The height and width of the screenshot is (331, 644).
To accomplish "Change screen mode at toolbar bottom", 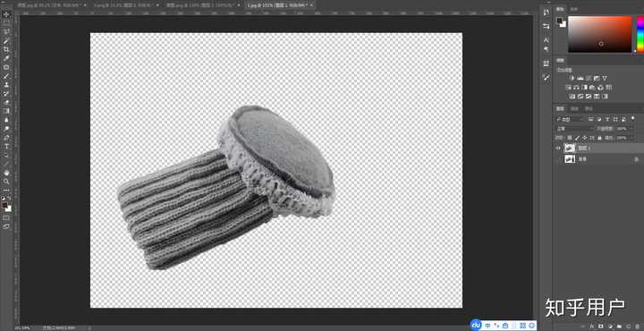I will (x=6, y=226).
